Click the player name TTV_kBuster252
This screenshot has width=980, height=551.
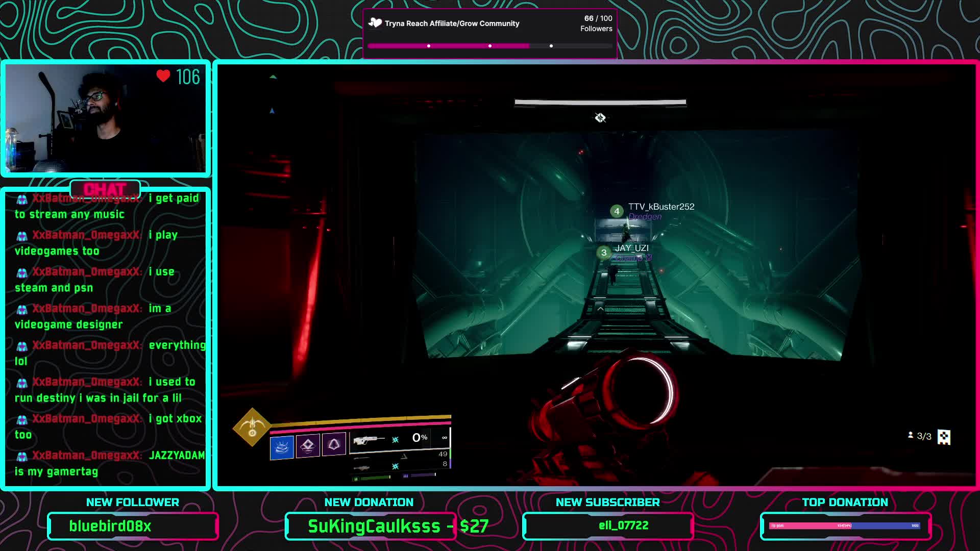coord(661,207)
